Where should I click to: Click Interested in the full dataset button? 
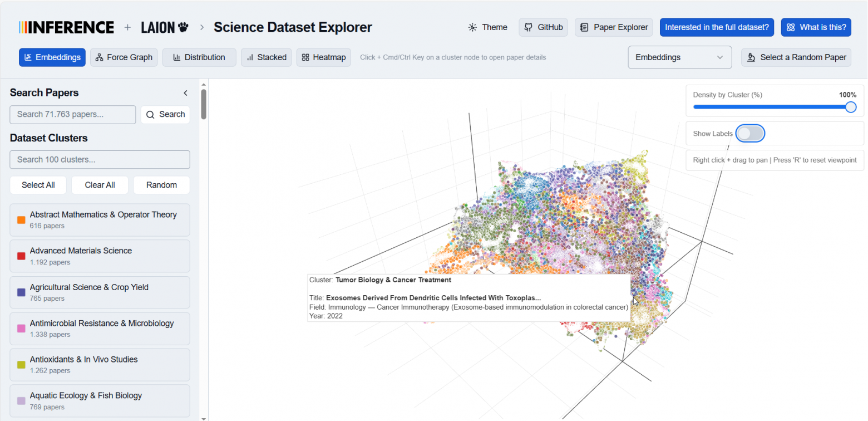coord(716,27)
